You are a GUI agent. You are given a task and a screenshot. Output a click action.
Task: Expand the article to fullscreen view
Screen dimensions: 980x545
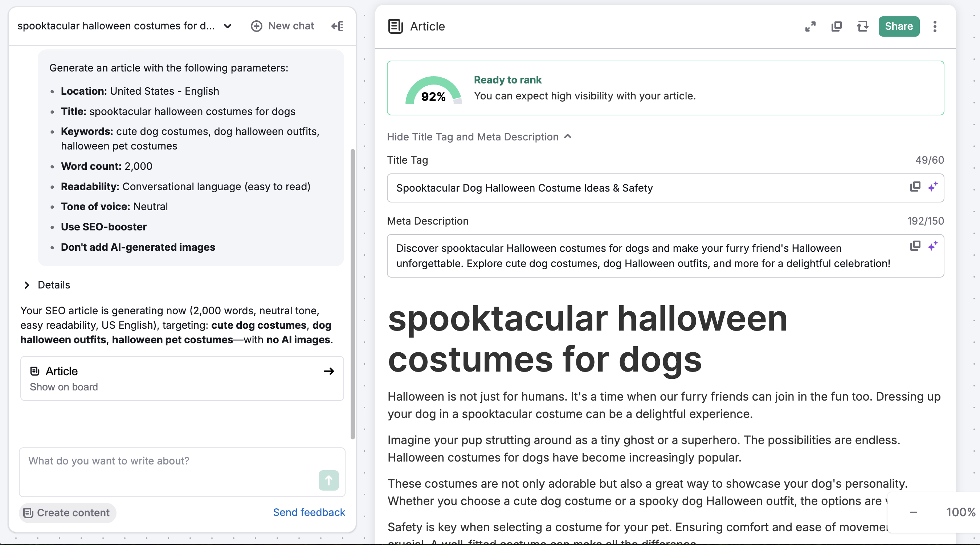810,26
